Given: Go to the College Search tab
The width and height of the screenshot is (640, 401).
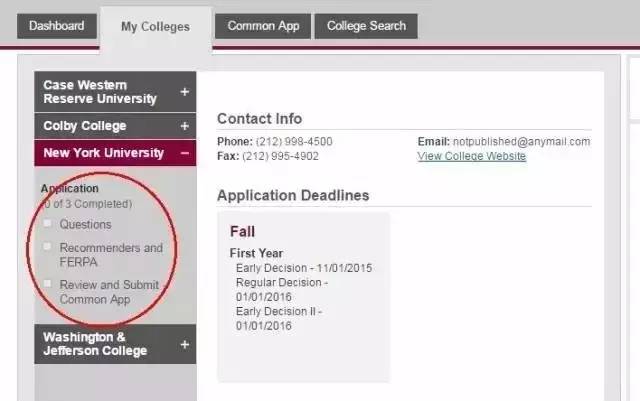Looking at the screenshot, I should tap(366, 26).
